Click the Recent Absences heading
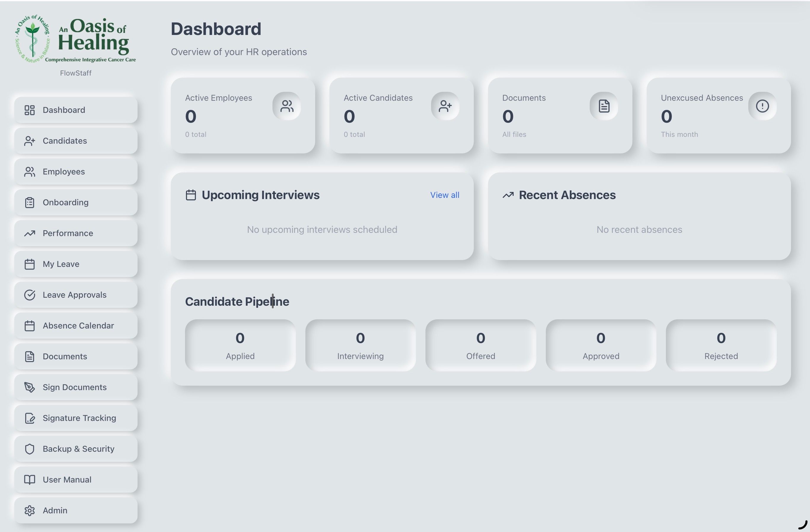810x532 pixels. point(567,195)
